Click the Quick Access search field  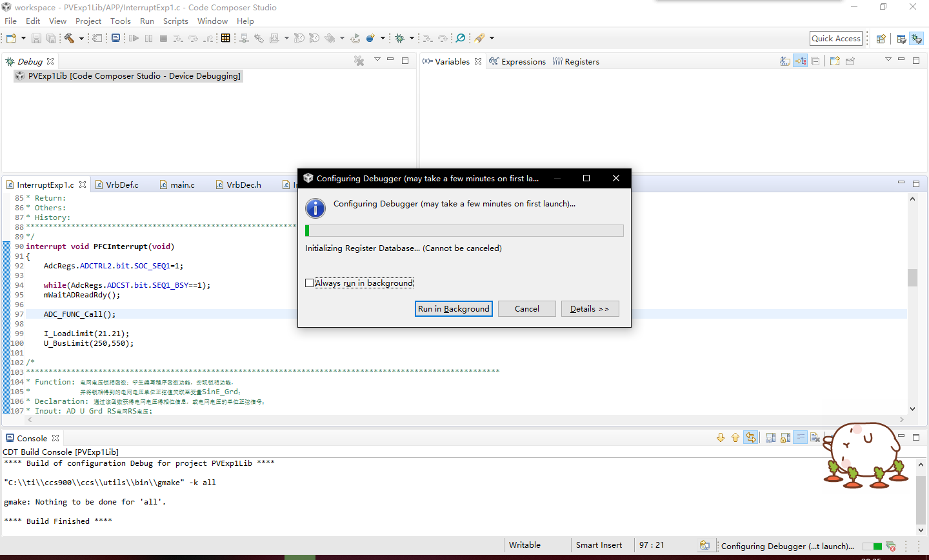pos(836,38)
